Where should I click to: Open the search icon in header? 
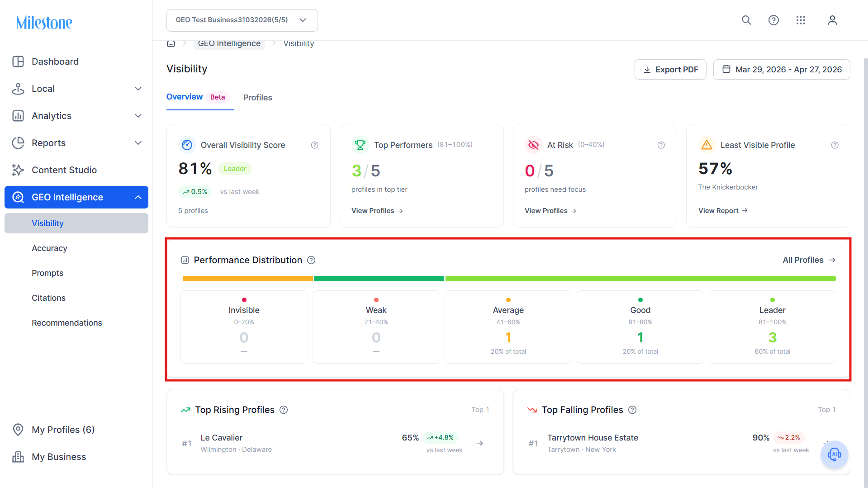pyautogui.click(x=746, y=20)
